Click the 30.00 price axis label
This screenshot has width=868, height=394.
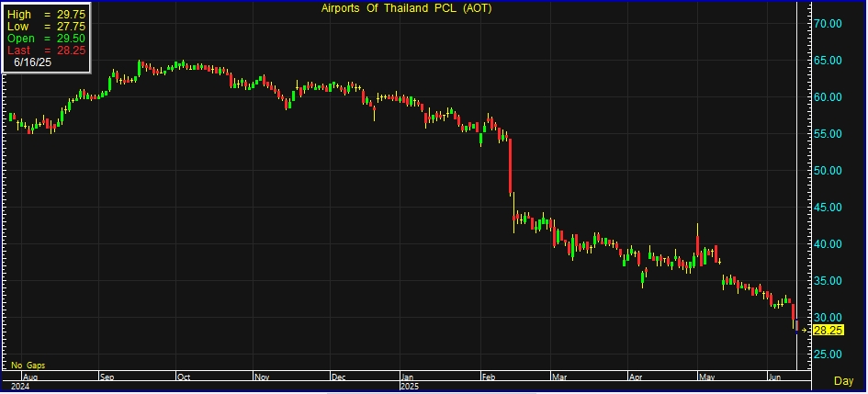pyautogui.click(x=829, y=317)
